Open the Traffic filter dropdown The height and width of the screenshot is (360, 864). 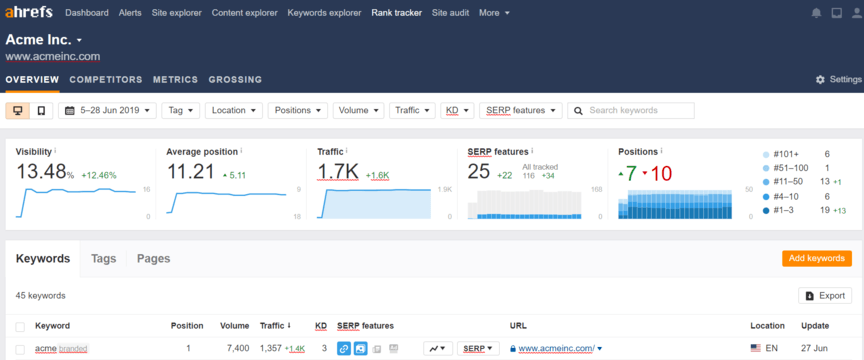(412, 110)
